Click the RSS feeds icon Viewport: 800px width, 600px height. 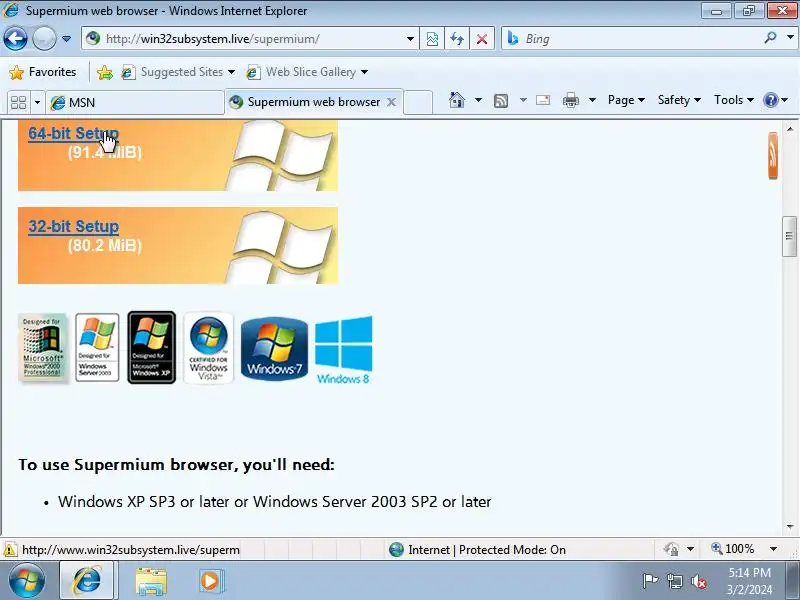(x=501, y=101)
